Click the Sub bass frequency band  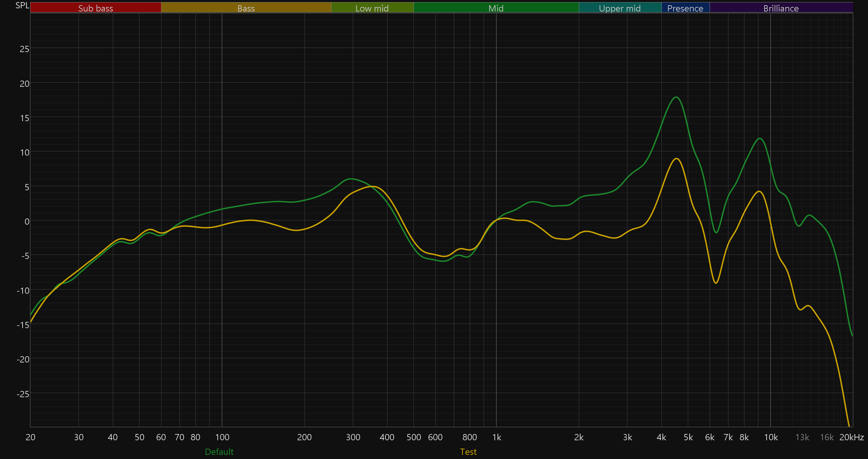point(95,8)
